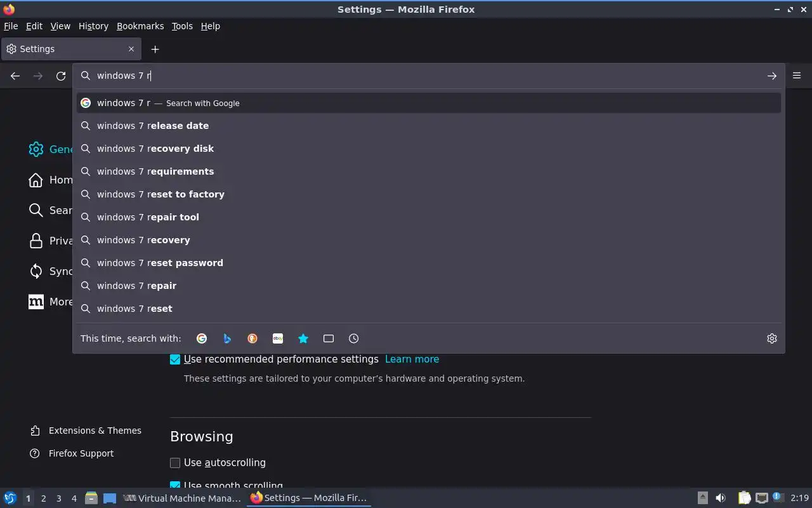Search this time with Bing icon
The width and height of the screenshot is (812, 508).
pyautogui.click(x=227, y=338)
